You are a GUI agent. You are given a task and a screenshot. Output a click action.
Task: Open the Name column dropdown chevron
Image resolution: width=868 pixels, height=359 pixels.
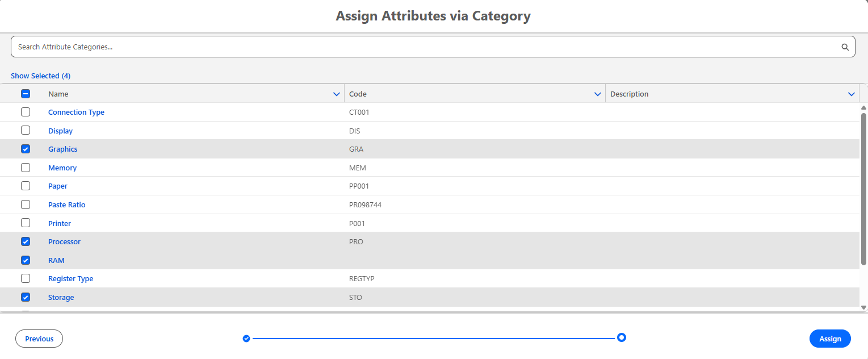pos(337,94)
